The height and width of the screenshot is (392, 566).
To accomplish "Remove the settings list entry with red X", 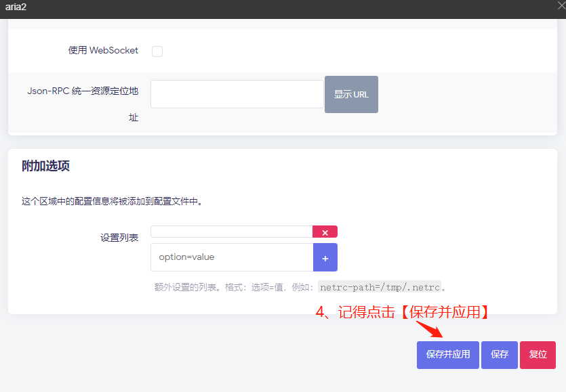I will [x=325, y=232].
